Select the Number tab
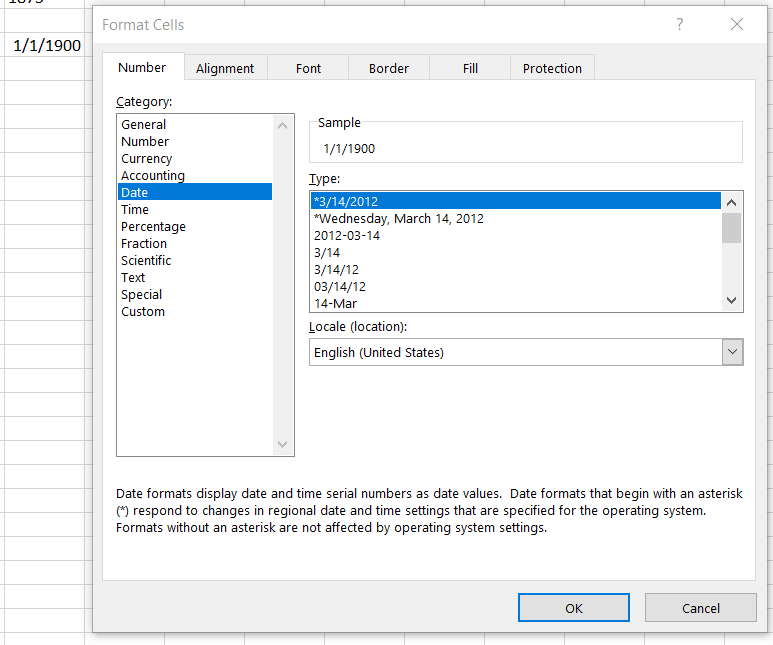Image resolution: width=773 pixels, height=645 pixels. (x=142, y=67)
